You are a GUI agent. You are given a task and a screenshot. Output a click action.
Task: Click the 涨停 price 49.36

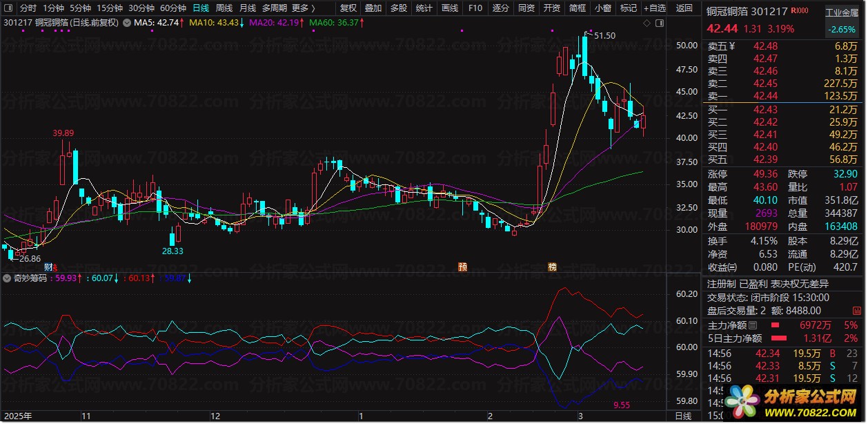[766, 174]
